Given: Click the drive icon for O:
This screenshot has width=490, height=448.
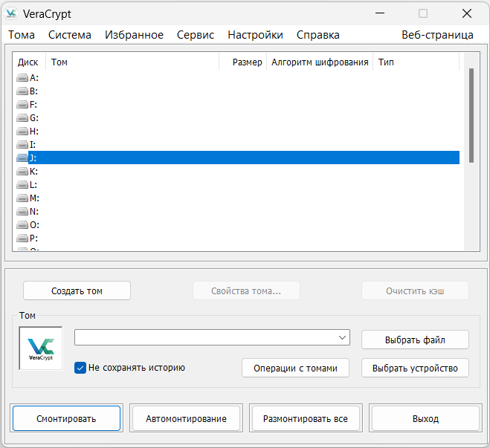Looking at the screenshot, I should coord(22,225).
